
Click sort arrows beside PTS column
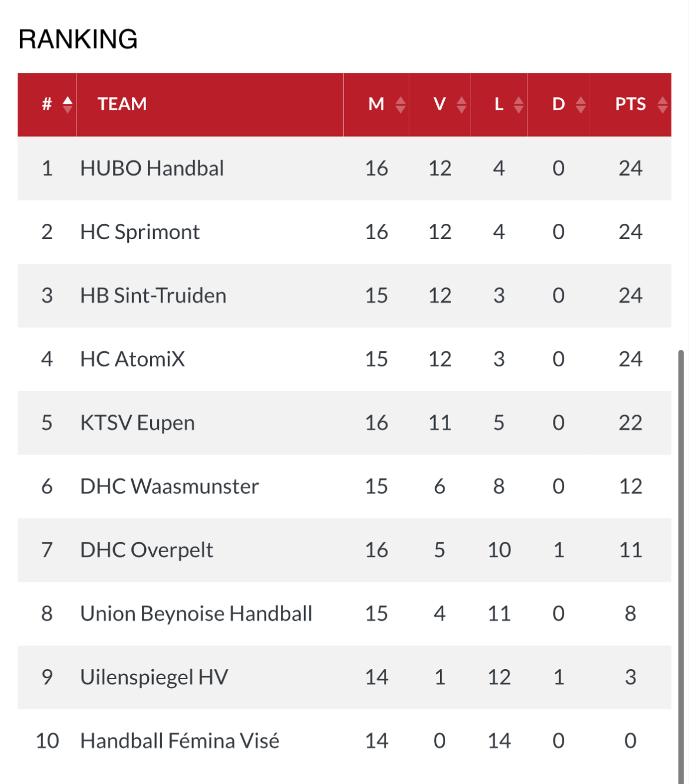(x=662, y=105)
